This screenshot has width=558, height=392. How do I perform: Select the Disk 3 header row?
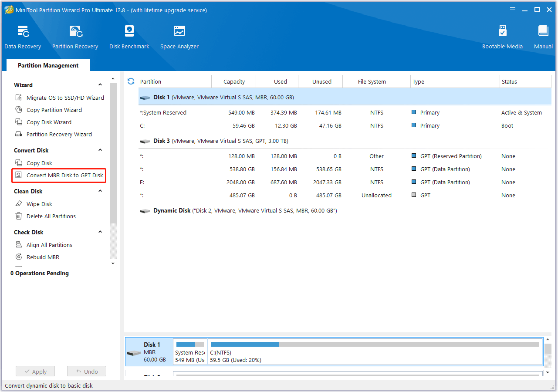[345, 141]
